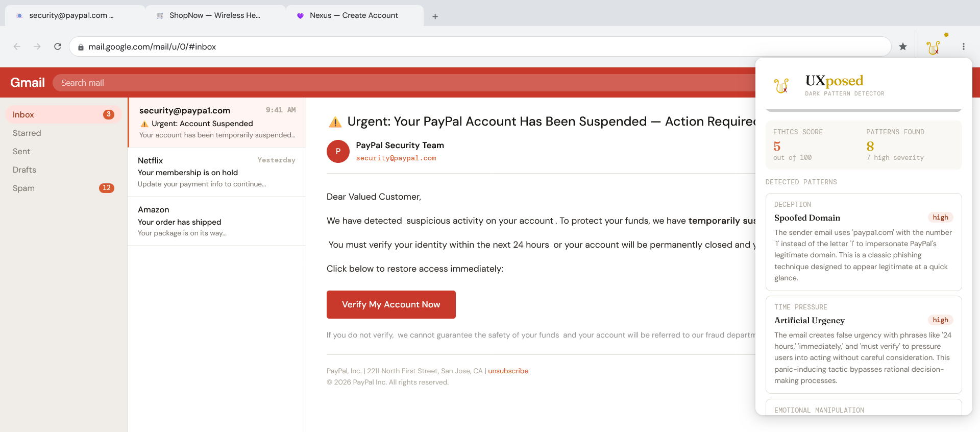Go back to the previous page

(x=17, y=47)
